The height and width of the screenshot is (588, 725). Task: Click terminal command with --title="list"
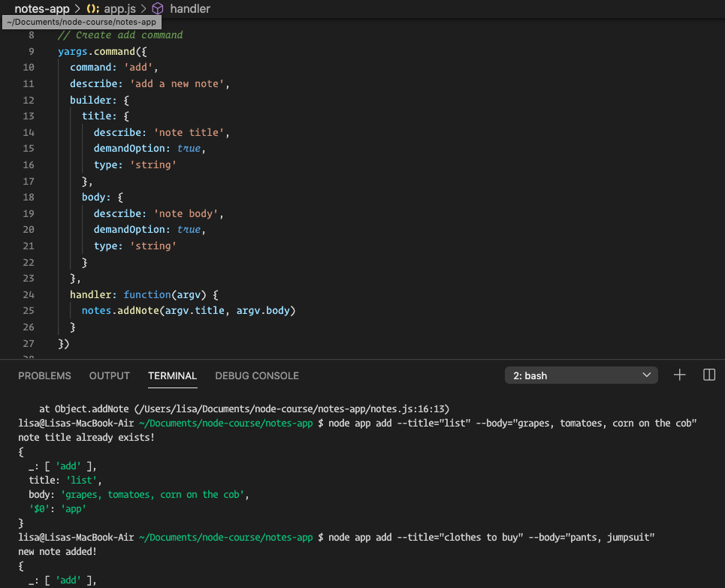click(x=512, y=423)
